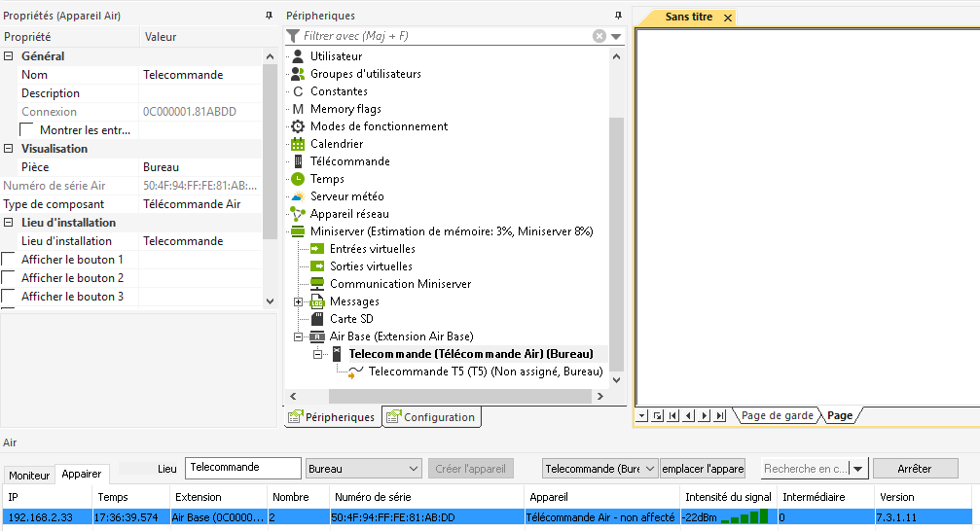Click the Créer l'appareil button
The image size is (980, 531).
(x=471, y=469)
